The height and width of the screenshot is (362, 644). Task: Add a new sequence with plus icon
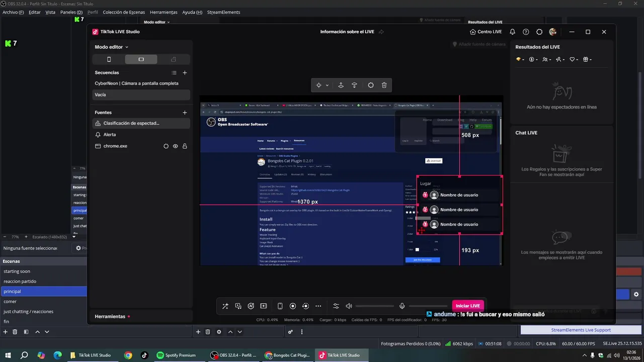coord(185,72)
